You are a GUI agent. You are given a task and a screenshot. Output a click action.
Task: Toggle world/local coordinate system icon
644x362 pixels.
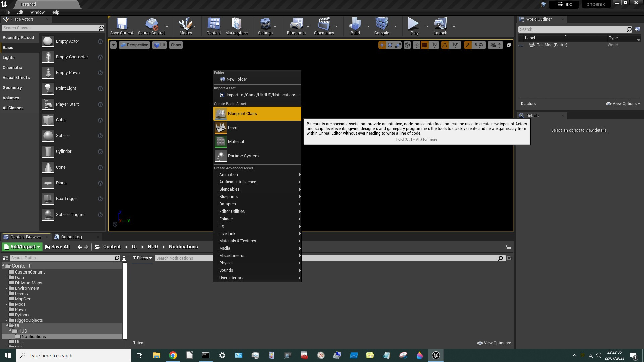click(407, 45)
